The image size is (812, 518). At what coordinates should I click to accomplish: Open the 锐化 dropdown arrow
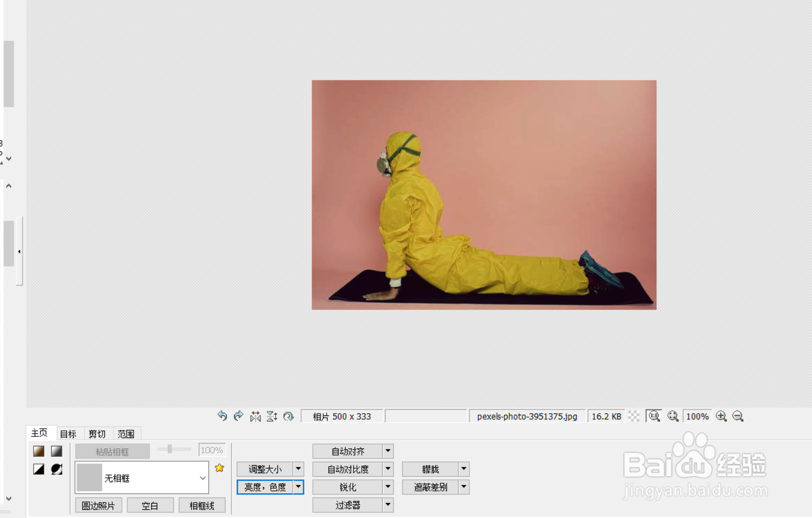[x=388, y=487]
